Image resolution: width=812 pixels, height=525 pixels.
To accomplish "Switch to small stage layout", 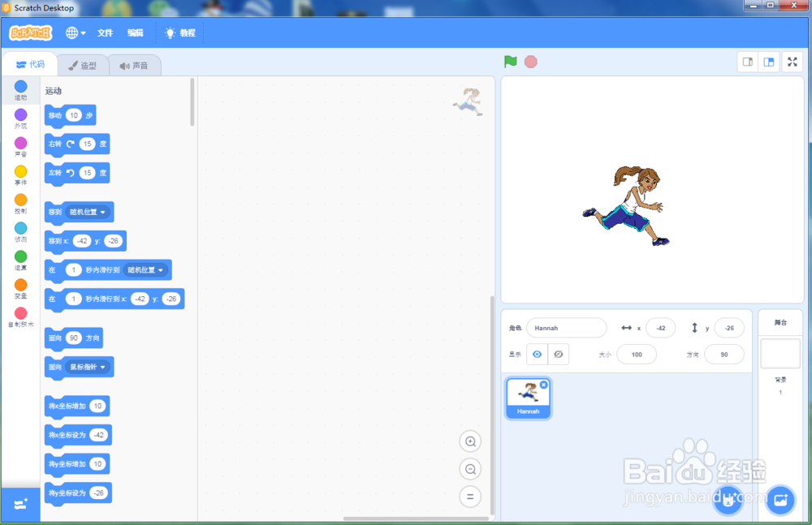I will [x=748, y=62].
